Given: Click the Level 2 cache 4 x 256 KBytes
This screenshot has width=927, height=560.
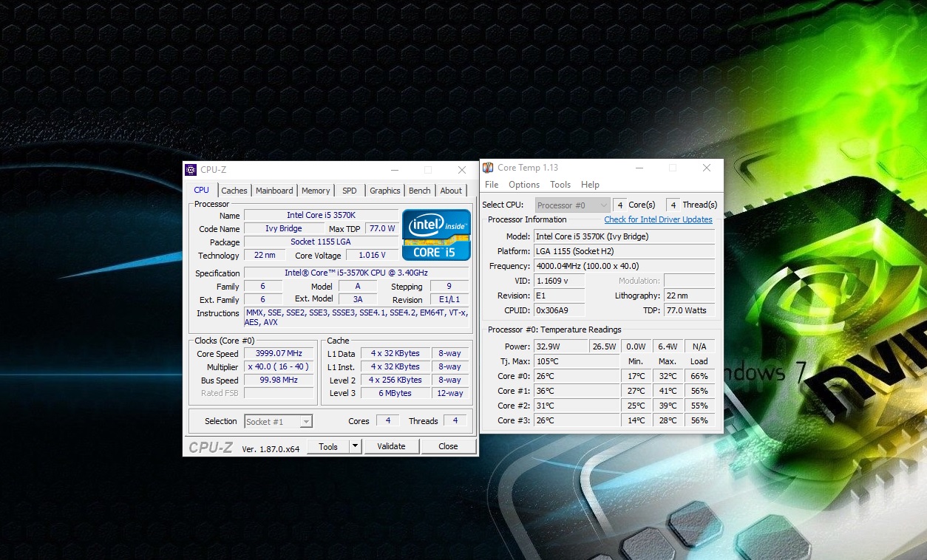Looking at the screenshot, I should click(395, 380).
